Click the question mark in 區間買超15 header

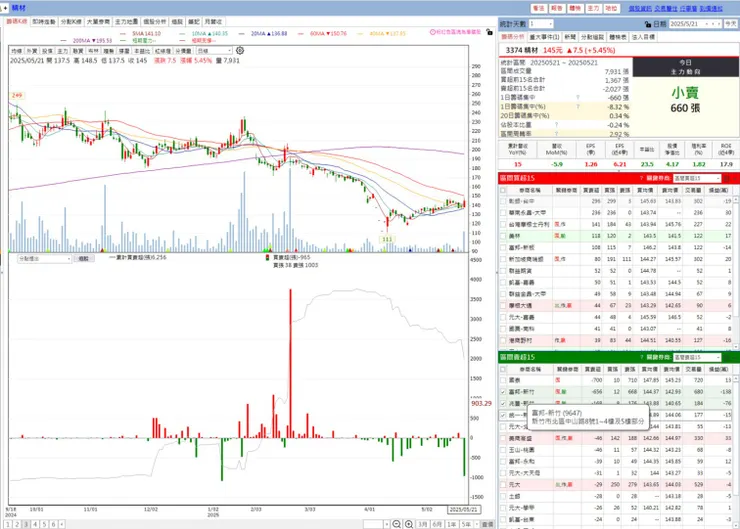[x=641, y=178]
